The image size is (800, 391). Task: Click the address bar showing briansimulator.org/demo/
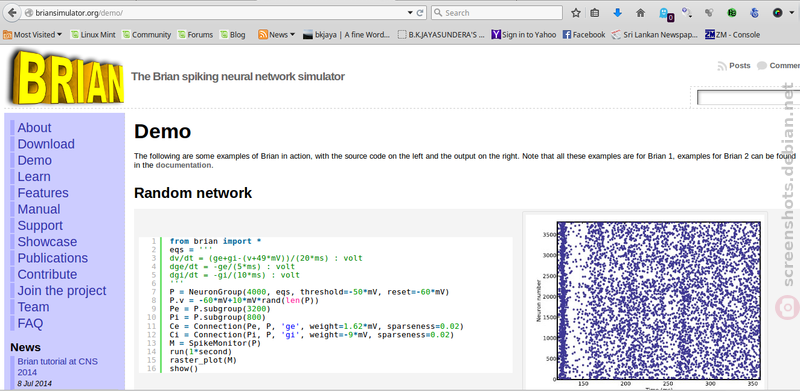click(x=214, y=13)
